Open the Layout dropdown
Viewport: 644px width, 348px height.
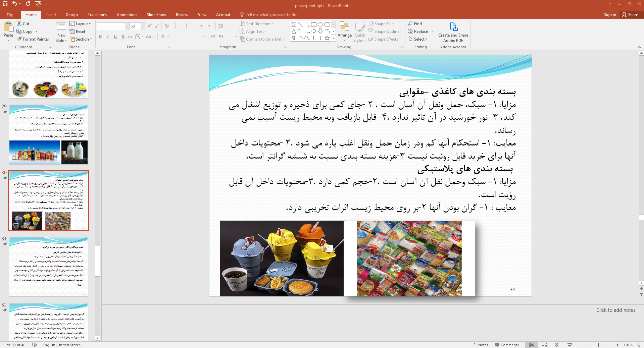pos(81,24)
